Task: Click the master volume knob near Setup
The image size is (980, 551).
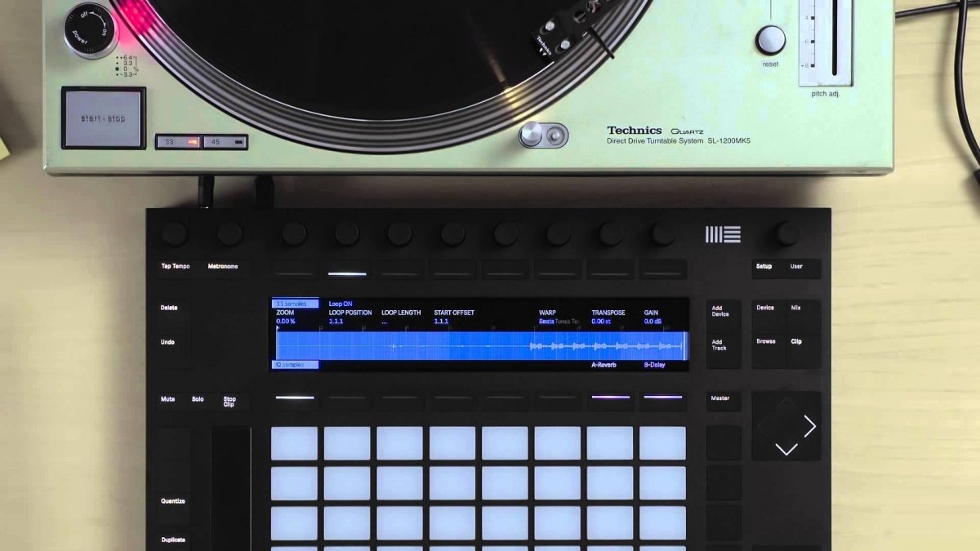Action: coord(787,233)
